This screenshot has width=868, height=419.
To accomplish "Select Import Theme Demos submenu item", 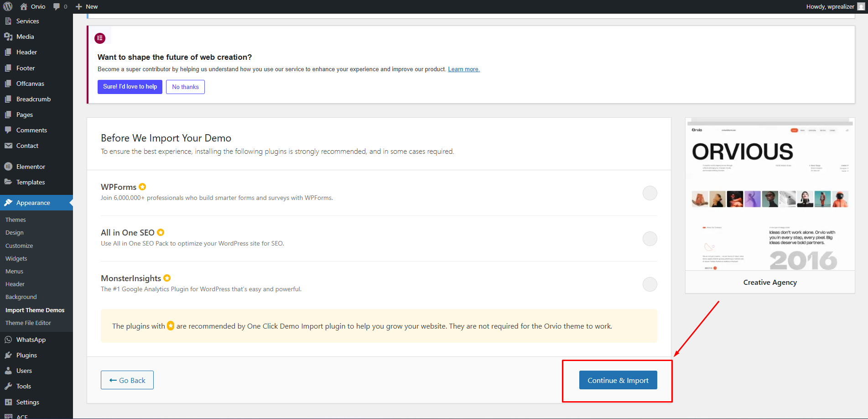I will pos(35,310).
